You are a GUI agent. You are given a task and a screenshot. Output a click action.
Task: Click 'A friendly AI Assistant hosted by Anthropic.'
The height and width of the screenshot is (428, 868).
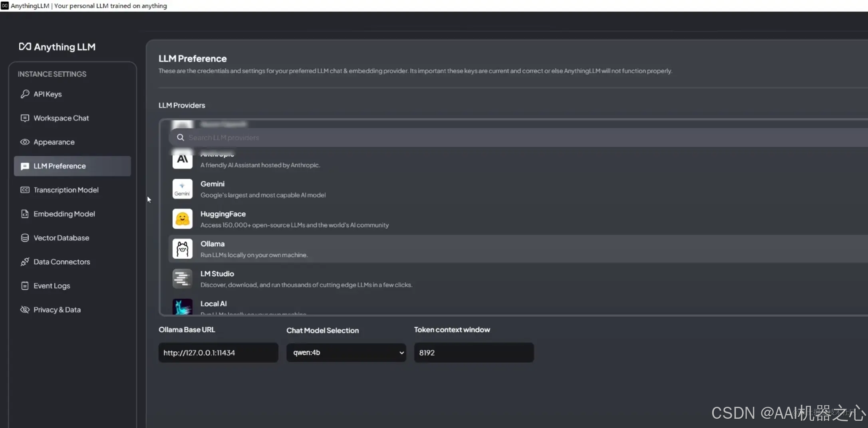(x=260, y=165)
